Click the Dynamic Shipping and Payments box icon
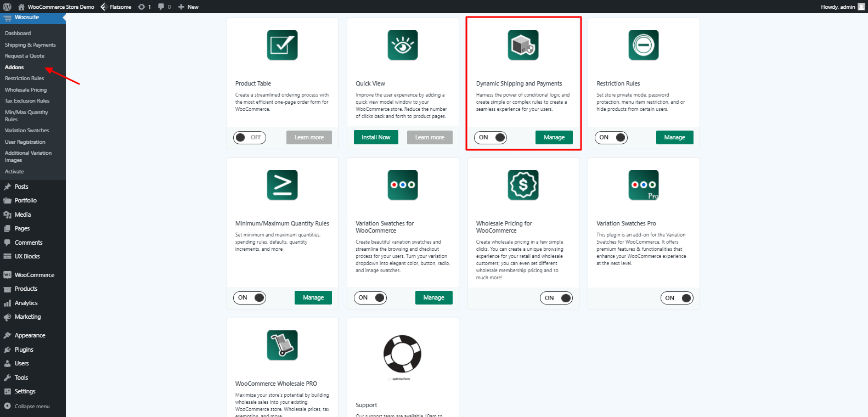The width and height of the screenshot is (868, 417). pyautogui.click(x=523, y=45)
